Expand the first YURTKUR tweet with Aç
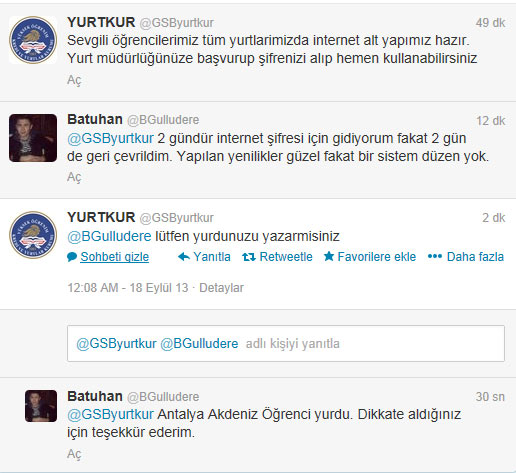Screen dimensions: 516x473 (x=74, y=80)
